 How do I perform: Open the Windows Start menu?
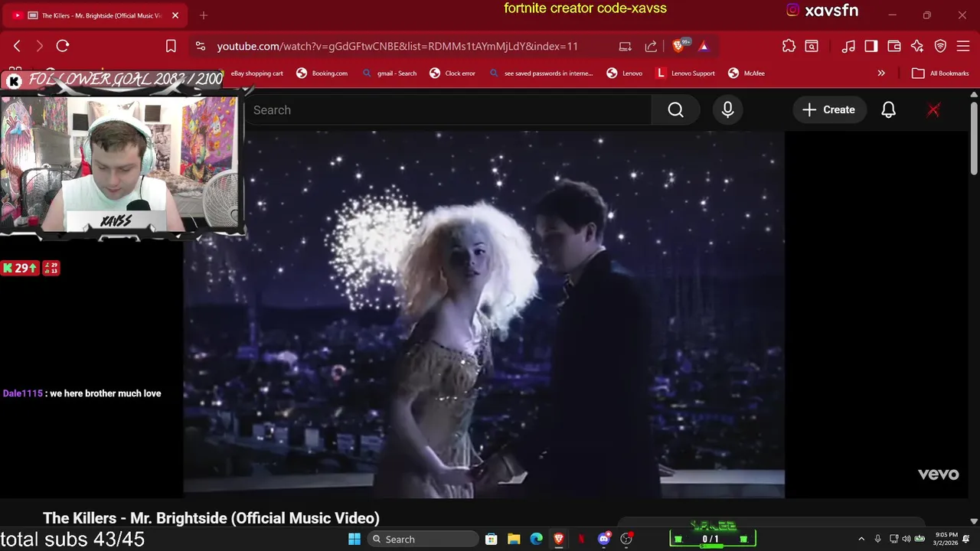click(354, 539)
